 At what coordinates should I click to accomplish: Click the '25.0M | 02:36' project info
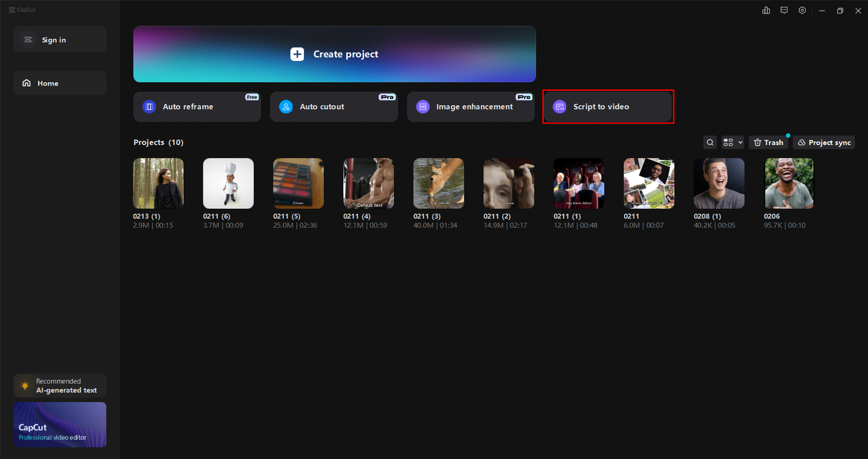(x=295, y=225)
